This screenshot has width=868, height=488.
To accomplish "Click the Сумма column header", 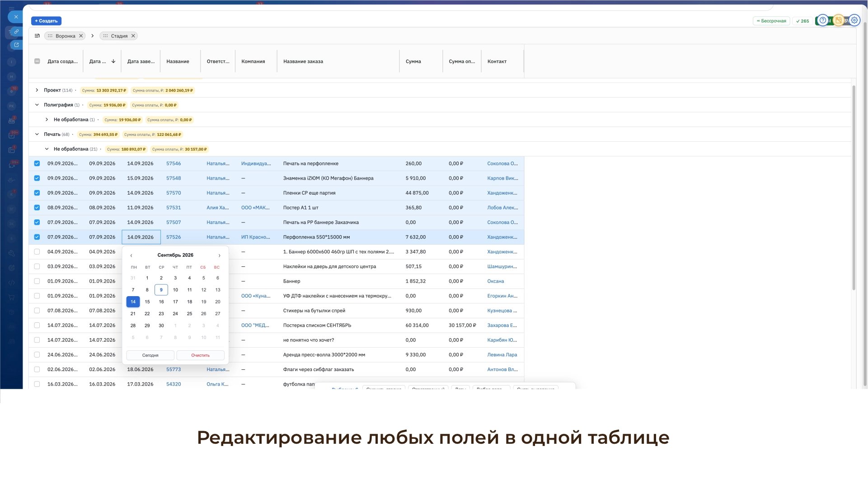I will (413, 61).
